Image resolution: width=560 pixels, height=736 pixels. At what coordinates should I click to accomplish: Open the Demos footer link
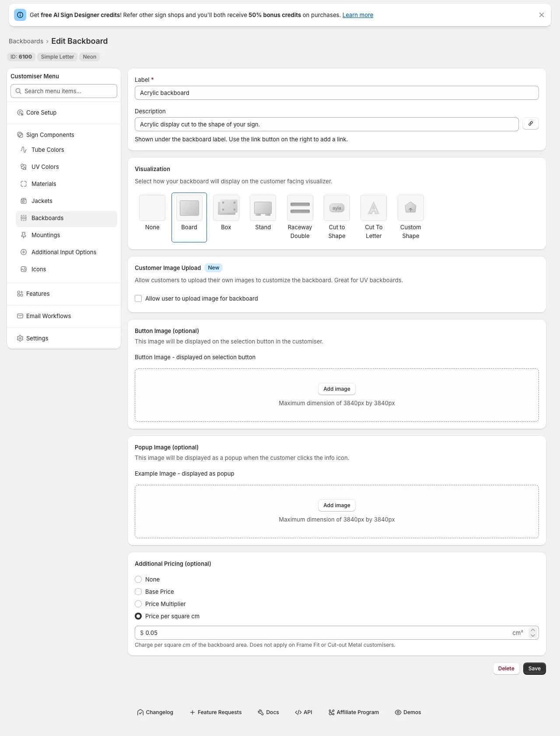[x=408, y=712]
